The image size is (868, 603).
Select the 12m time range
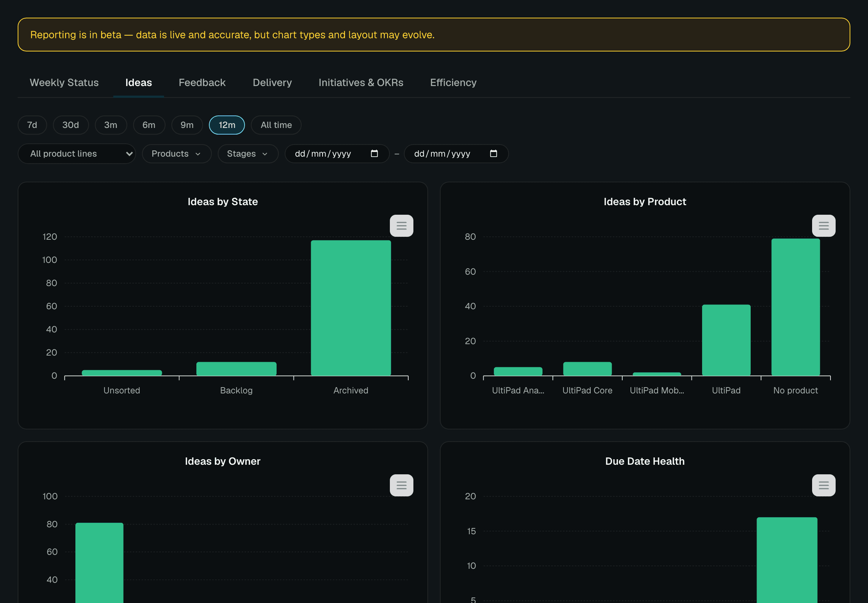[227, 125]
